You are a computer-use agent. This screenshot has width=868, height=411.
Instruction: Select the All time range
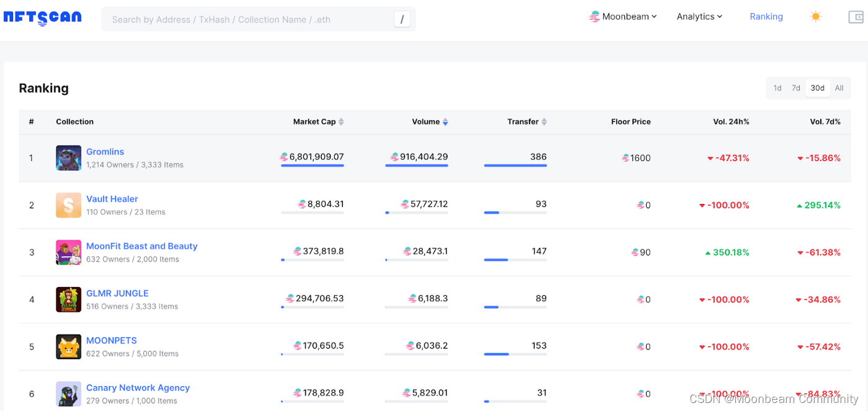click(x=839, y=88)
